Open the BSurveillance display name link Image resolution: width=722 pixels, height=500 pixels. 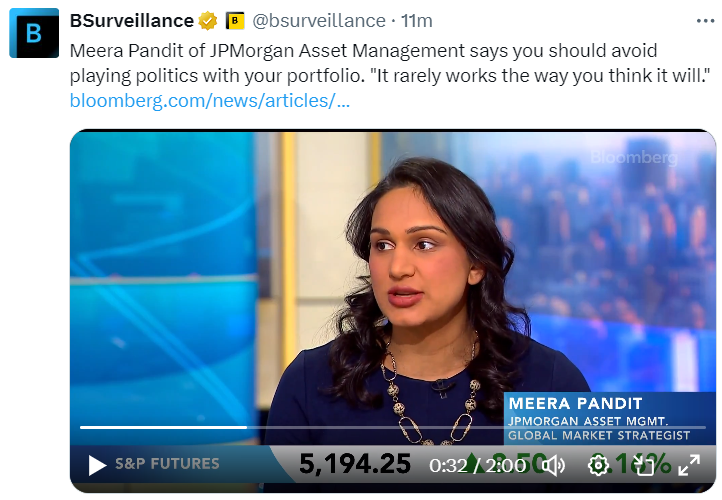pyautogui.click(x=132, y=21)
